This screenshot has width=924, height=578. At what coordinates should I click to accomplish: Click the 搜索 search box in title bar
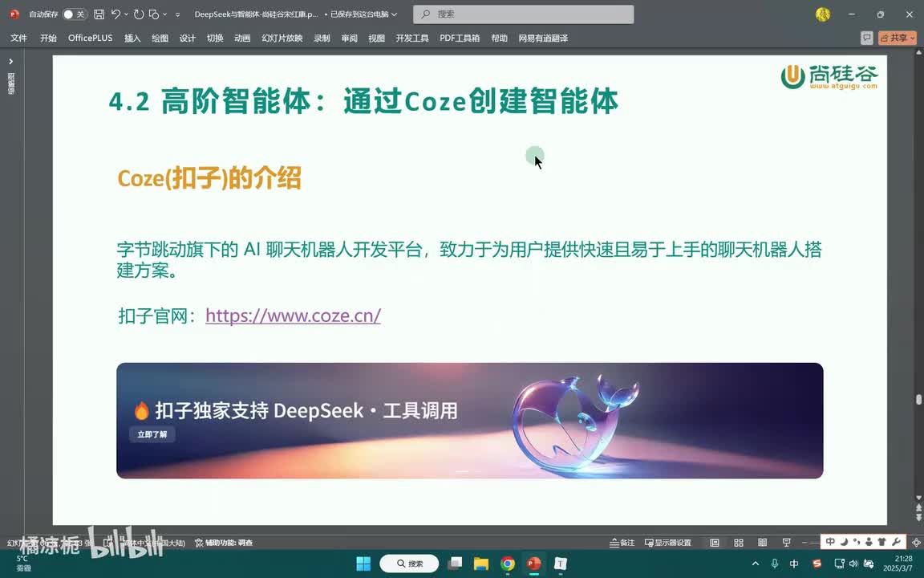coord(523,14)
